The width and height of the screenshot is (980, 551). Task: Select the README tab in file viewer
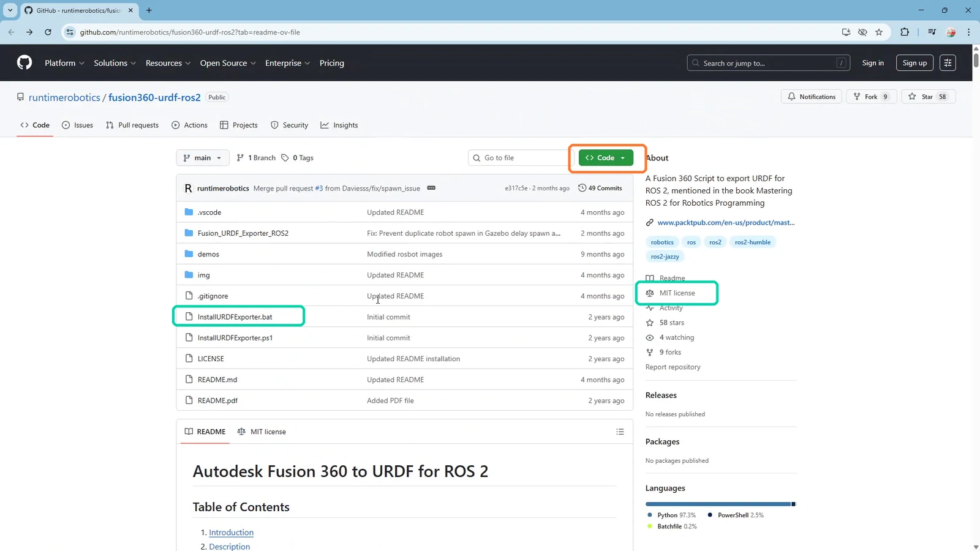click(x=205, y=432)
